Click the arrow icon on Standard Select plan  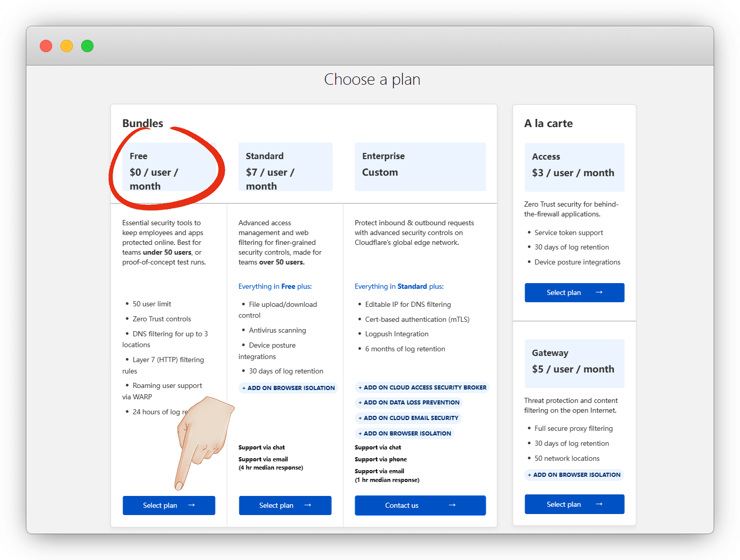point(308,505)
